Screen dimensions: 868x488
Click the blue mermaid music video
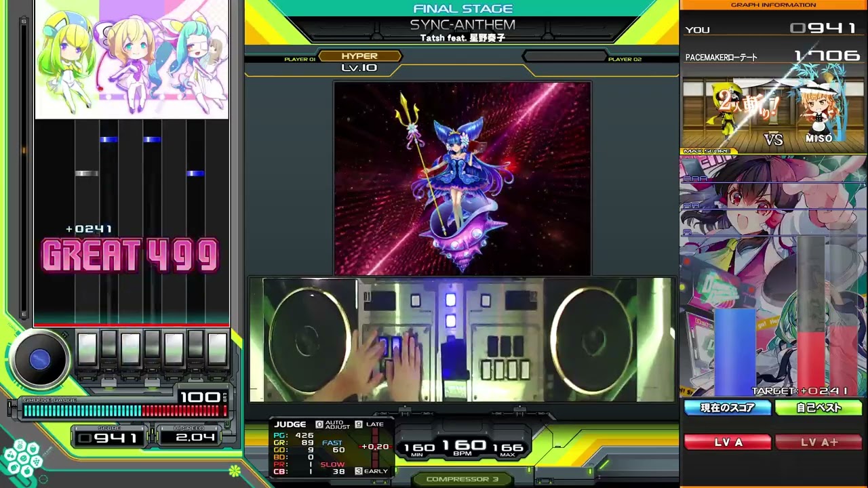(462, 178)
